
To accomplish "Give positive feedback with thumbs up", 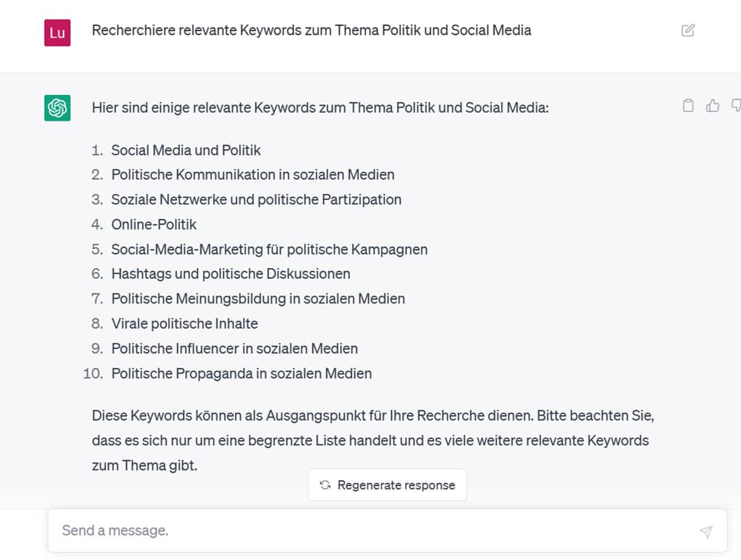I will tap(713, 105).
